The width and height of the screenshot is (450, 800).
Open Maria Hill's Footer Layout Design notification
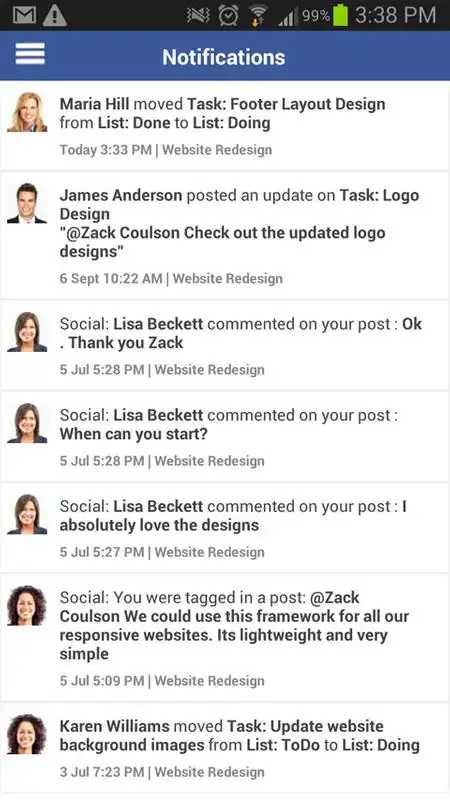pos(225,126)
